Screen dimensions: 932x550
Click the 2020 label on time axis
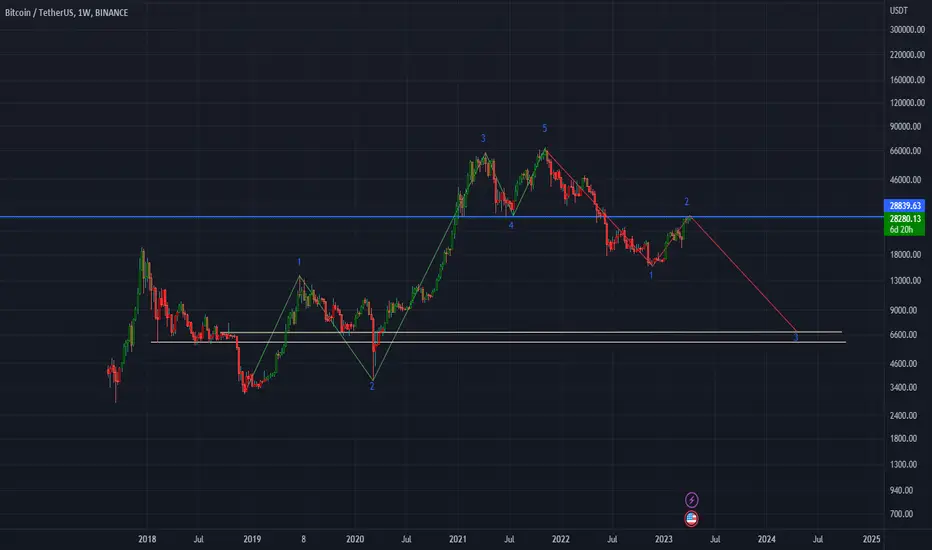click(355, 539)
